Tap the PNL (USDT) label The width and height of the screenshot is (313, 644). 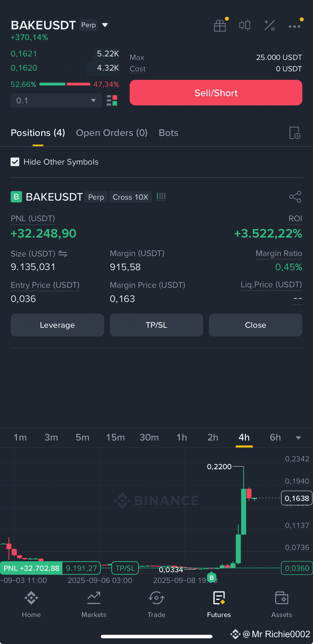(33, 219)
